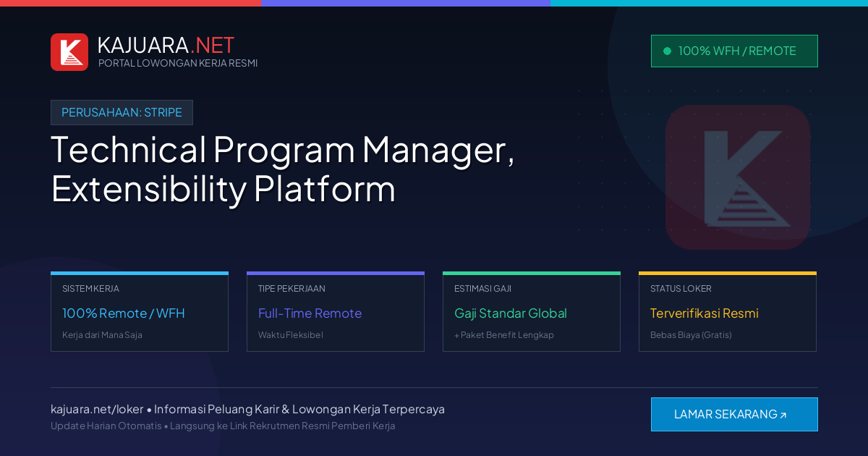Click the STATUS LOKER label
The height and width of the screenshot is (456, 868).
681,289
